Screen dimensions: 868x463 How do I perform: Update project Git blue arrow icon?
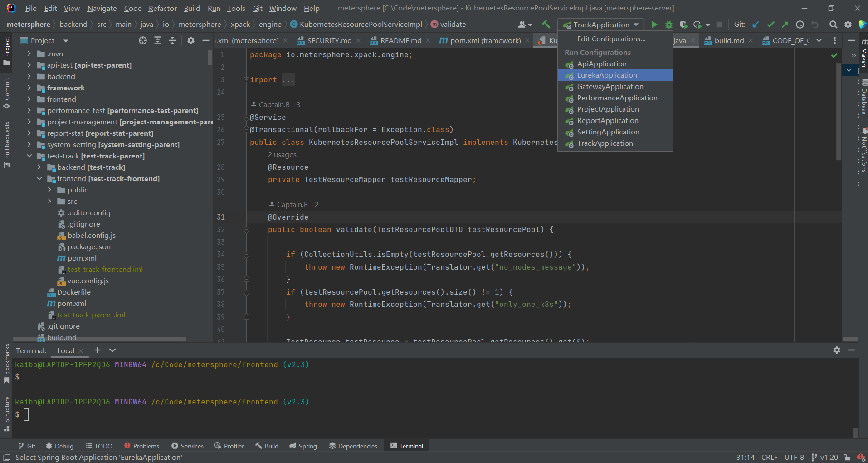tap(756, 25)
